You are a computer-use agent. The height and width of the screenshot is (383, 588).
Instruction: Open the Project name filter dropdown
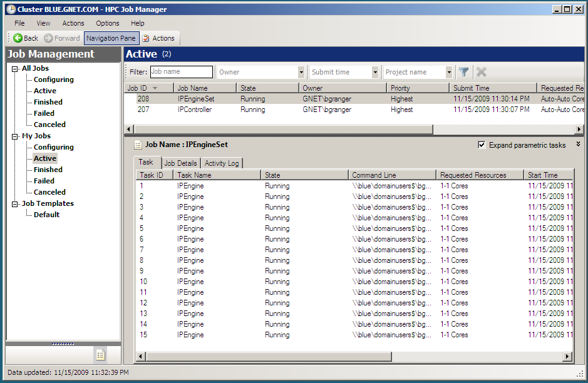(448, 73)
